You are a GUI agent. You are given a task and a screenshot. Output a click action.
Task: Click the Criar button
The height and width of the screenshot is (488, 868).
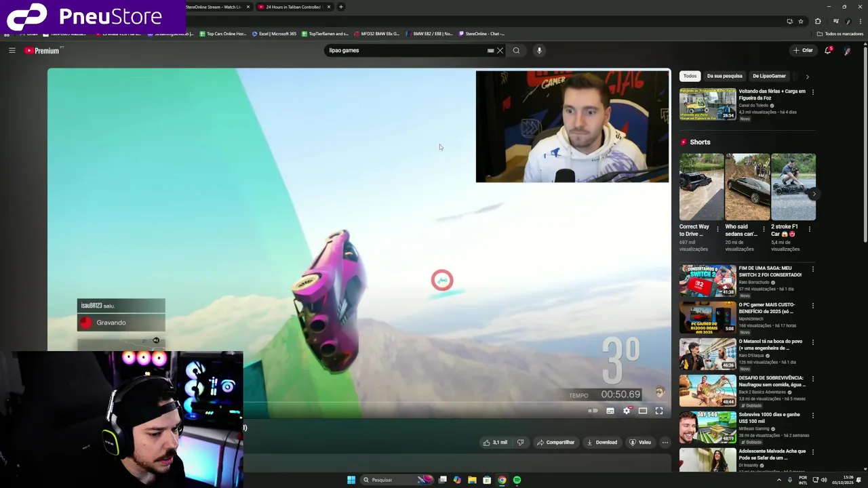pyautogui.click(x=803, y=50)
